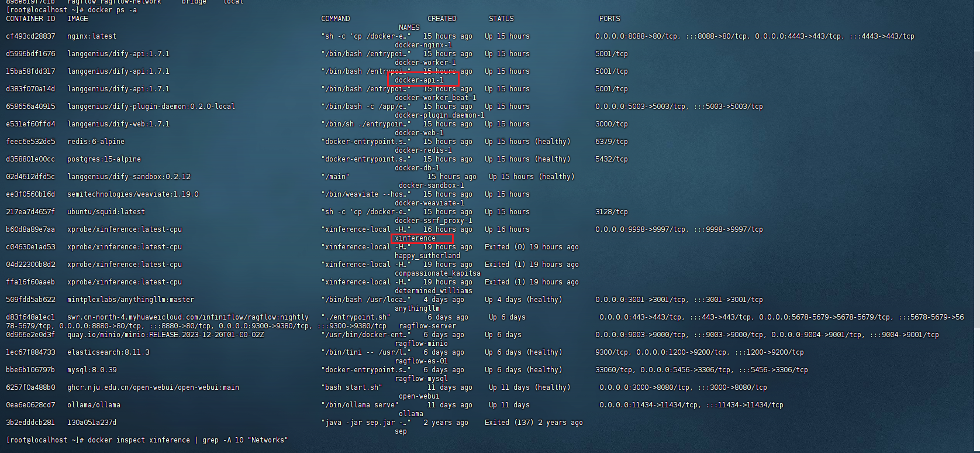This screenshot has width=980, height=453.
Task: Click container name anythingllm
Action: coord(417,308)
